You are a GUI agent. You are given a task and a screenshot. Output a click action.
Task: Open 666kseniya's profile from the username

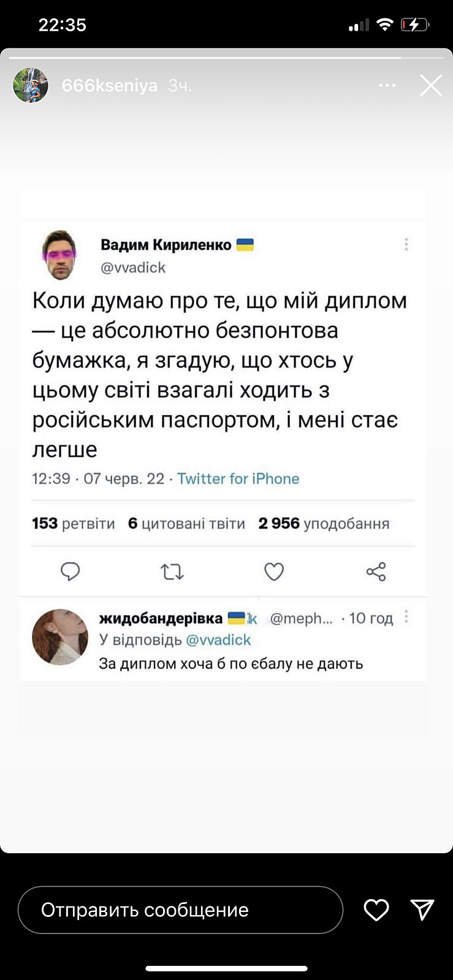pos(109,85)
